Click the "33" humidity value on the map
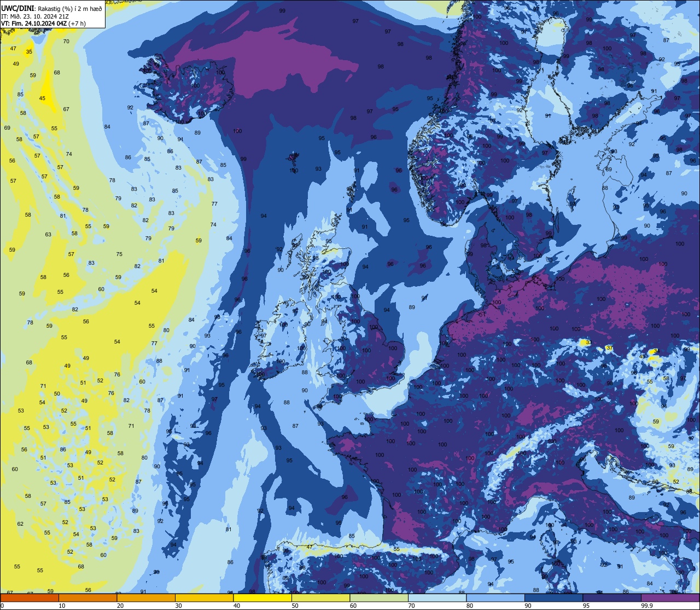 [588, 342]
